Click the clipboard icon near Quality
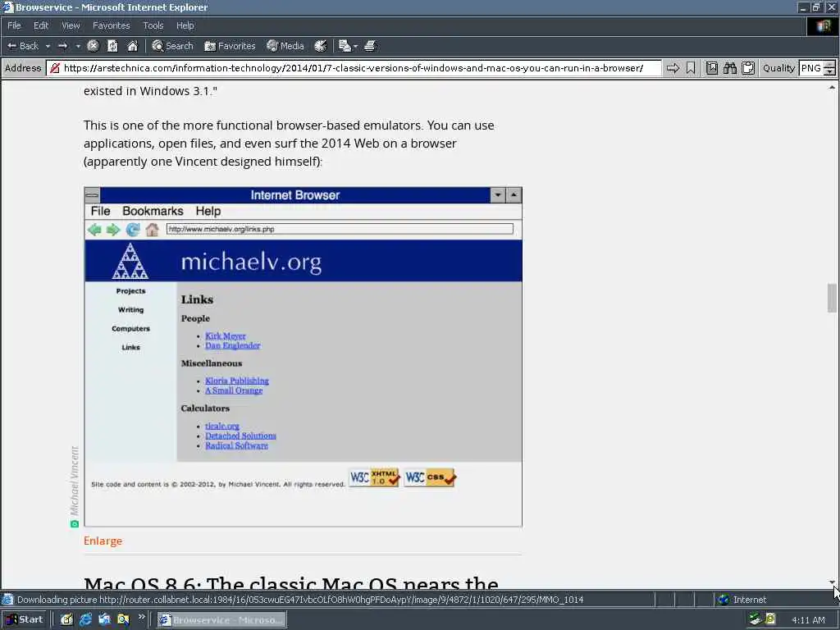Image resolution: width=840 pixels, height=630 pixels. coord(748,68)
